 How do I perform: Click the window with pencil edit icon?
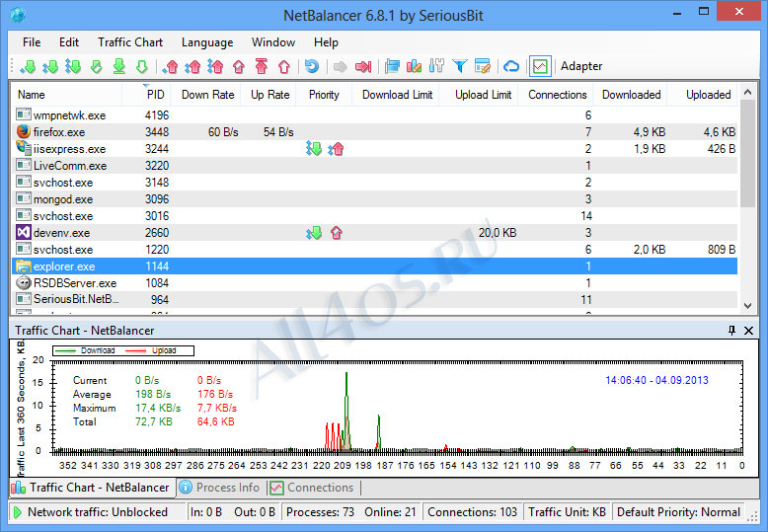[483, 66]
